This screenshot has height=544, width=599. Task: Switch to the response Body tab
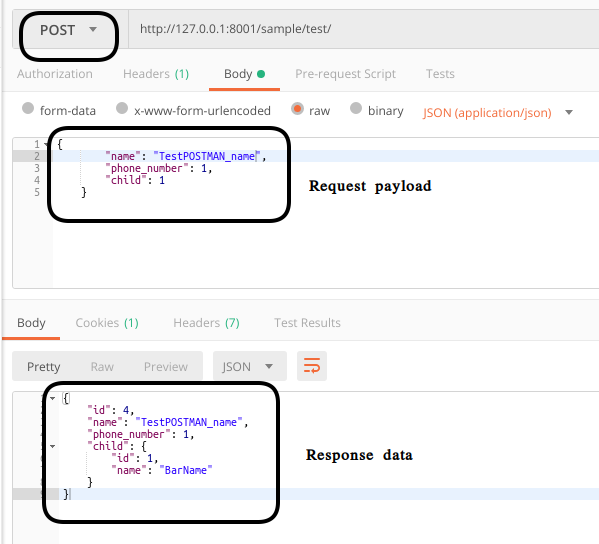(31, 323)
